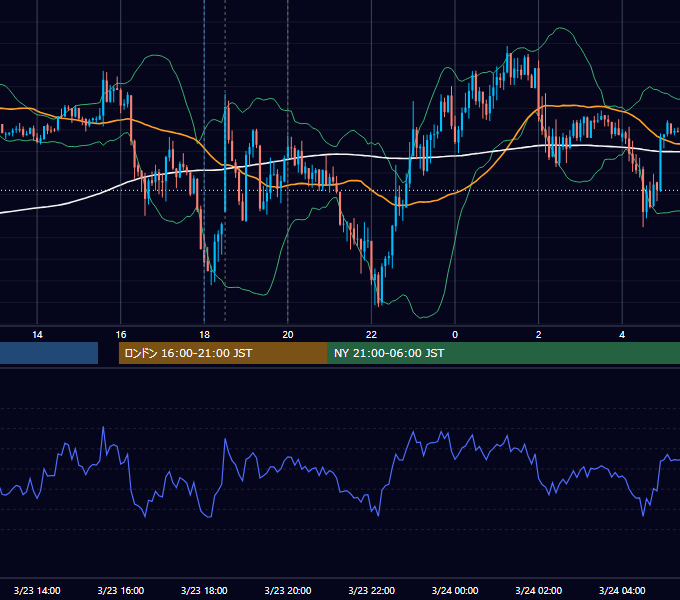Click the 3/23 22:00 date label
This screenshot has width=680, height=600.
[x=372, y=590]
